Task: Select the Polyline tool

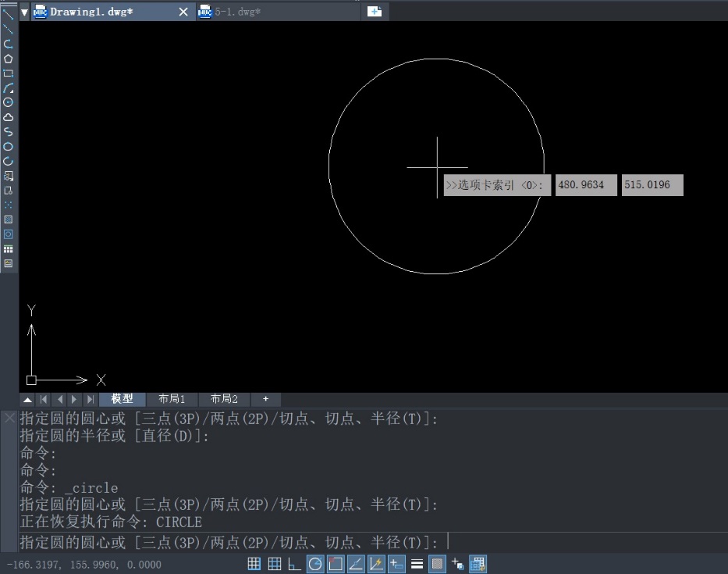Action: 9,45
